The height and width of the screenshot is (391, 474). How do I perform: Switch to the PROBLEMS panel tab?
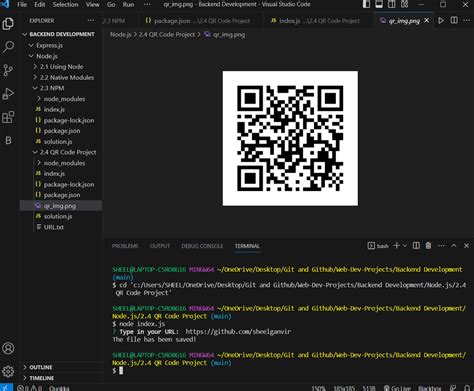pos(125,246)
